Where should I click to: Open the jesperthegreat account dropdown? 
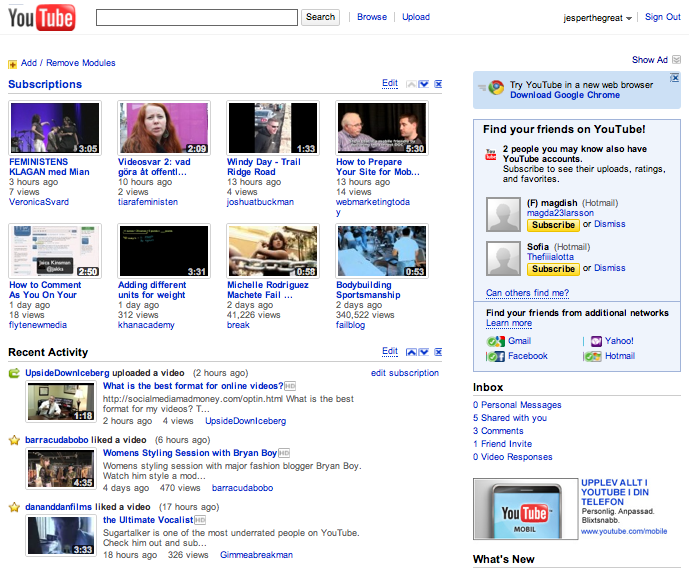pos(598,18)
